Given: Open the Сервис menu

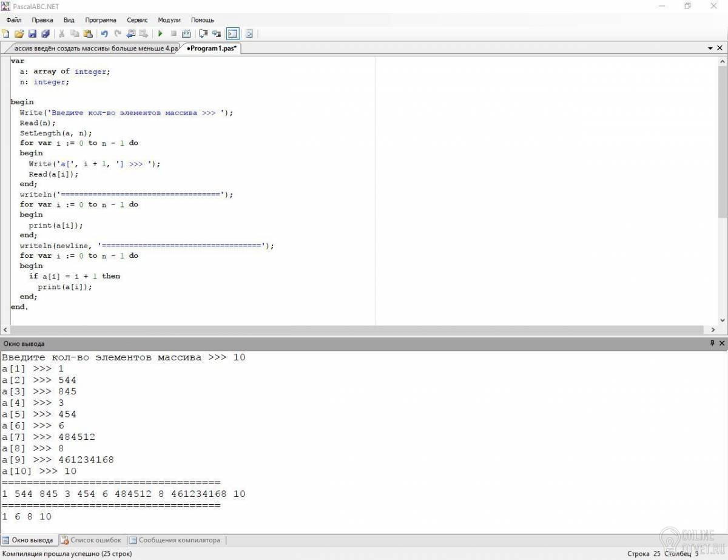Looking at the screenshot, I should click(137, 20).
